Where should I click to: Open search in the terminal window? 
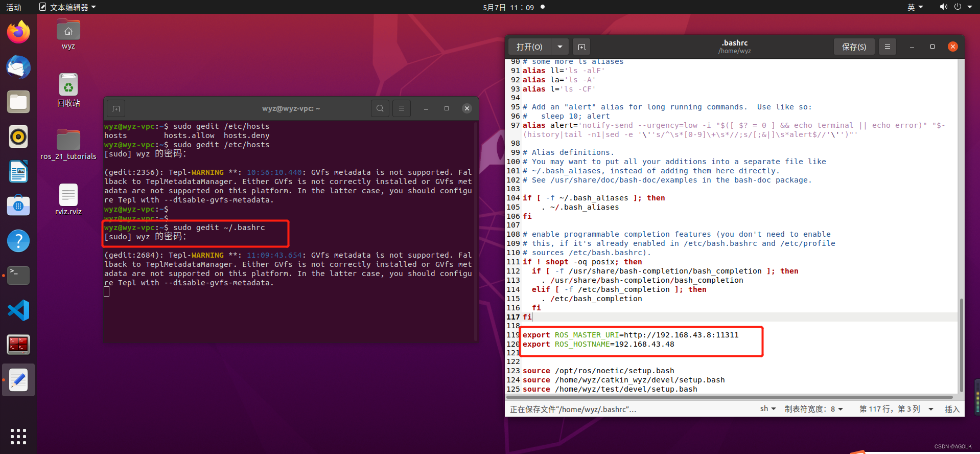click(380, 108)
